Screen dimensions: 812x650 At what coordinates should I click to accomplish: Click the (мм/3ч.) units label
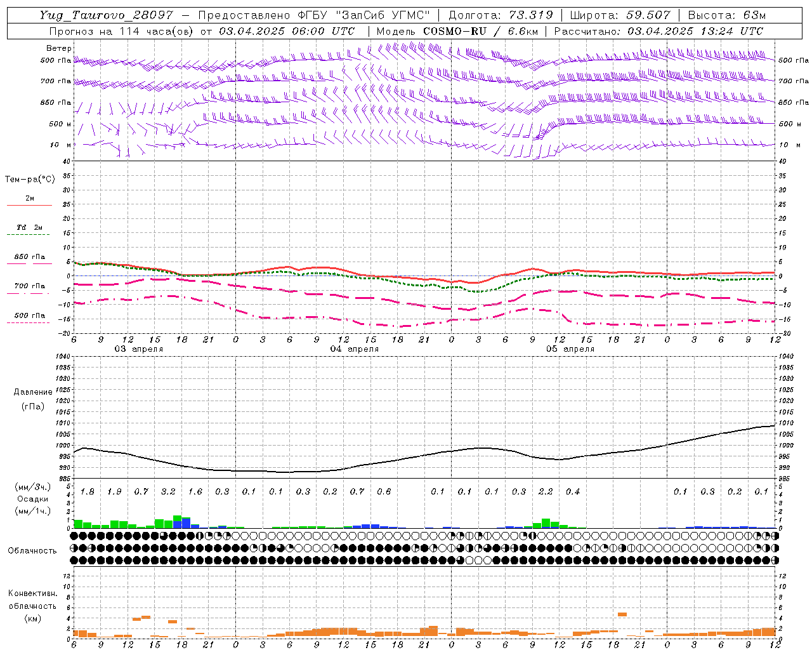tap(32, 487)
